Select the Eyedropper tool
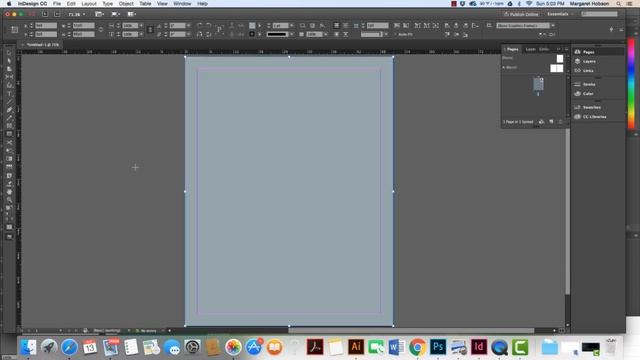Viewport: 640px width, 360px height. tap(9, 184)
